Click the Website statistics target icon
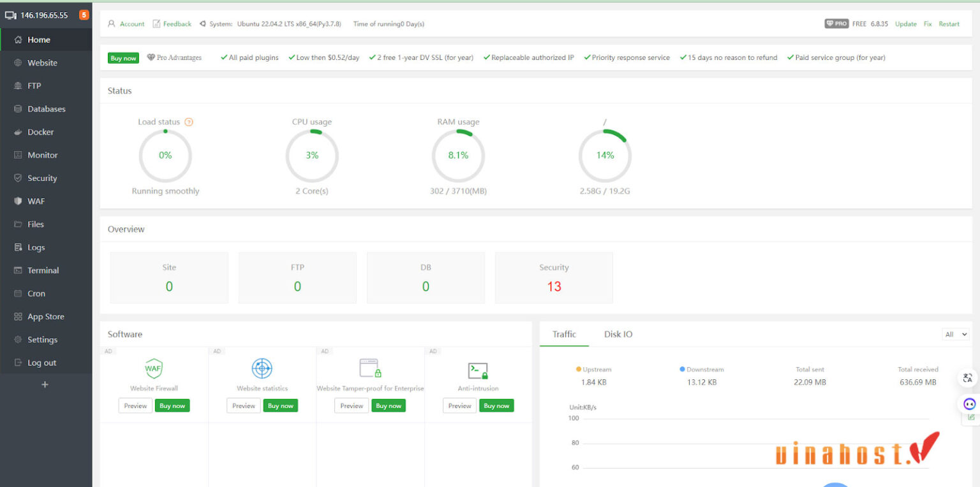Screen dimensions: 980x487 click(262, 368)
